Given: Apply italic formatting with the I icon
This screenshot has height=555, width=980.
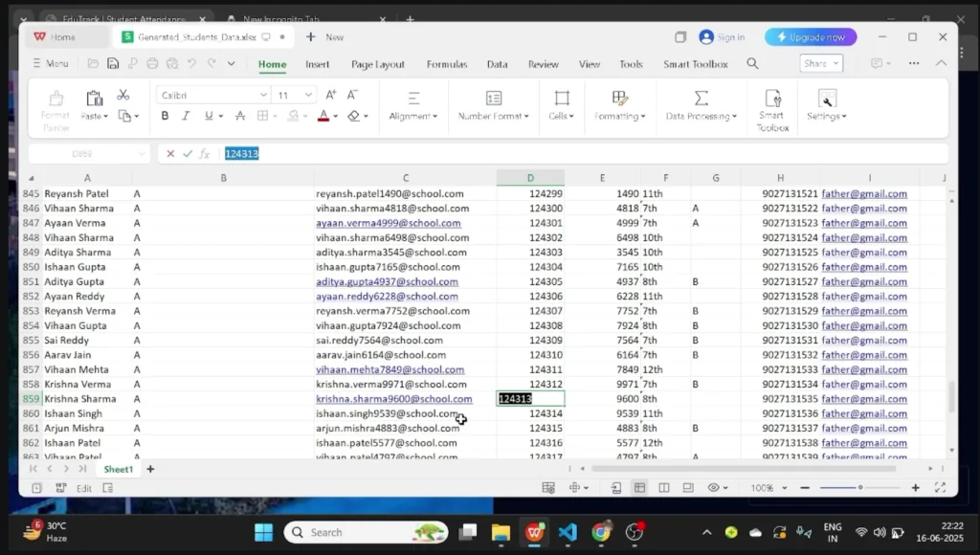Looking at the screenshot, I should tap(186, 116).
